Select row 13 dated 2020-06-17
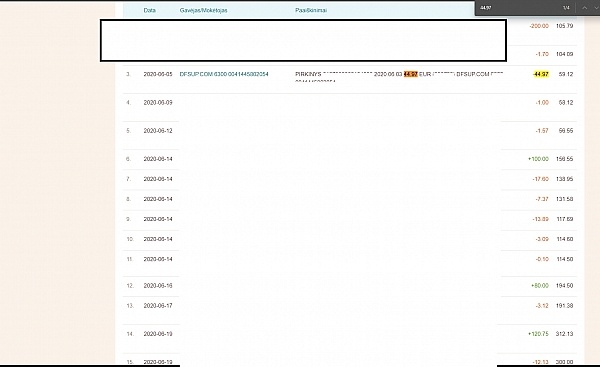This screenshot has height=367, width=600. 350,306
